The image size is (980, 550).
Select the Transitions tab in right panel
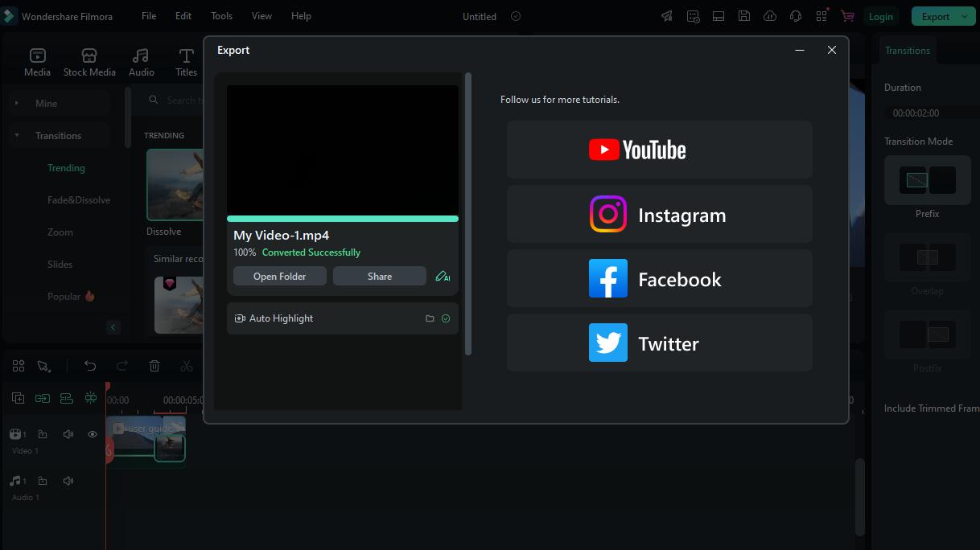click(908, 51)
